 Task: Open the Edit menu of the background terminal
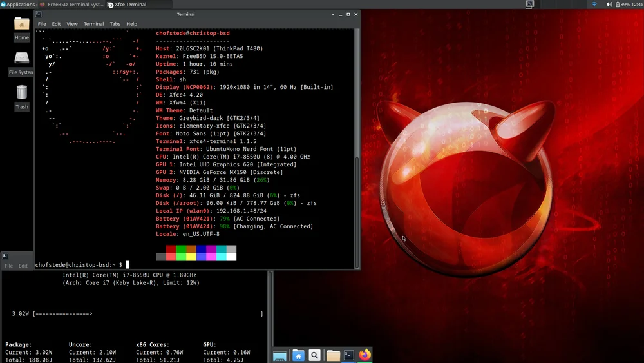coord(23,266)
